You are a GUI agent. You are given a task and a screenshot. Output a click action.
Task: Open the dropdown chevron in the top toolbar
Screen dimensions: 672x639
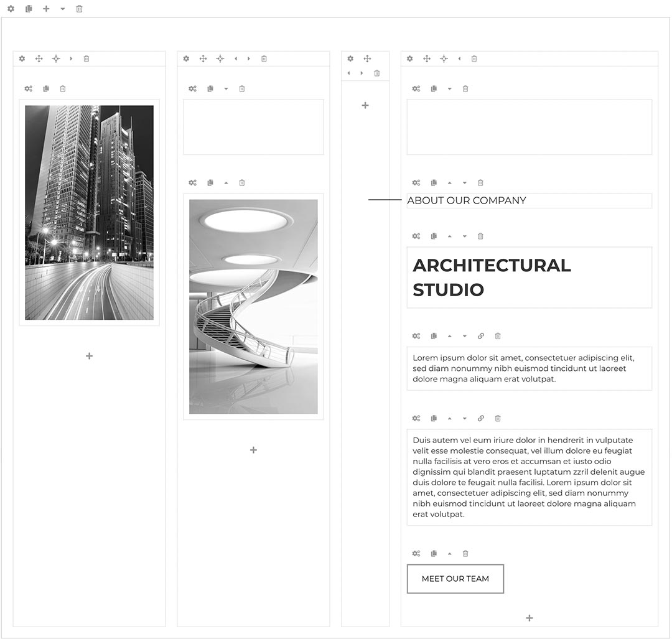(x=62, y=9)
